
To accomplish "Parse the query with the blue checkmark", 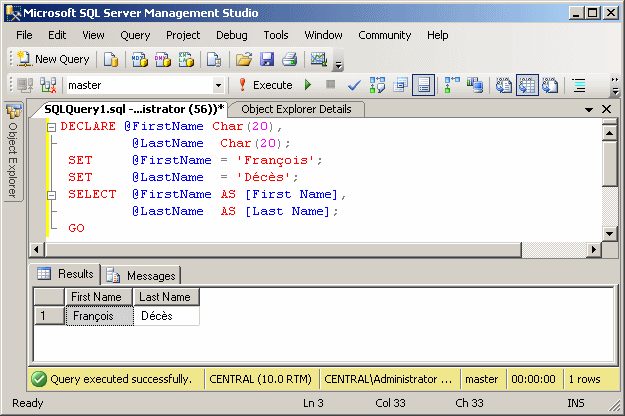I will [354, 85].
